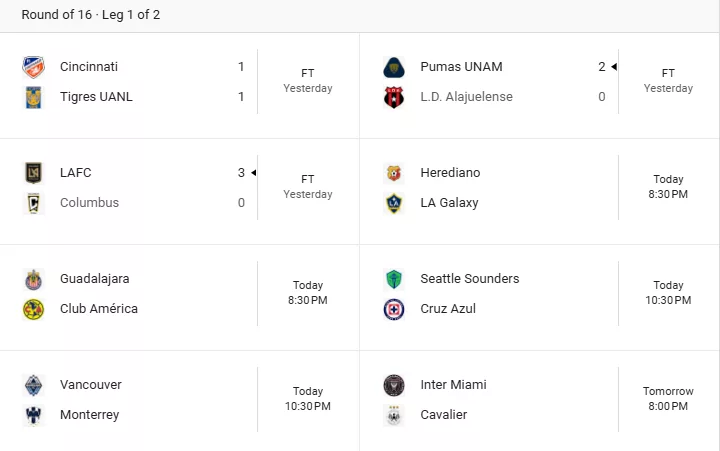Click the Seattle Sounders team name
The width and height of the screenshot is (720, 451).
[x=470, y=279]
